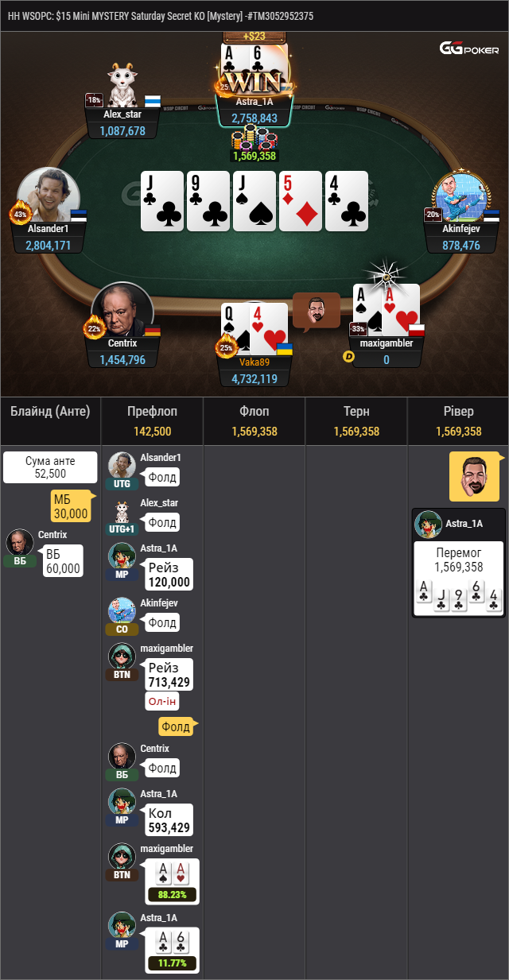Image resolution: width=509 pixels, height=980 pixels.
Task: Click the yellow emoji bubble in the Рівер column
Action: point(474,477)
